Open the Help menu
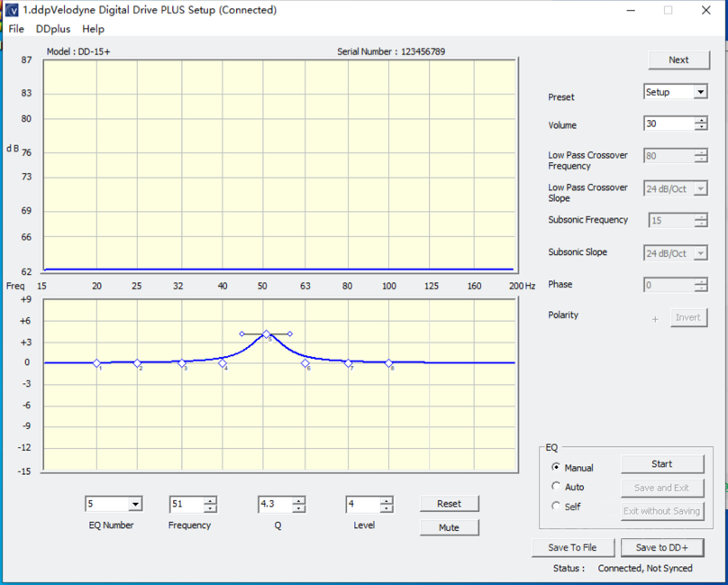The image size is (728, 585). [x=93, y=29]
